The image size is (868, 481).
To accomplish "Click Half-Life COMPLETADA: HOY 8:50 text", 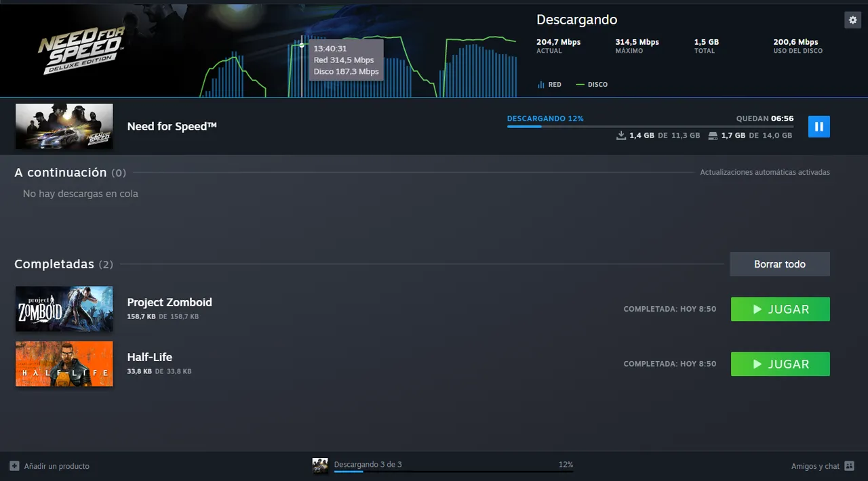I will (670, 364).
